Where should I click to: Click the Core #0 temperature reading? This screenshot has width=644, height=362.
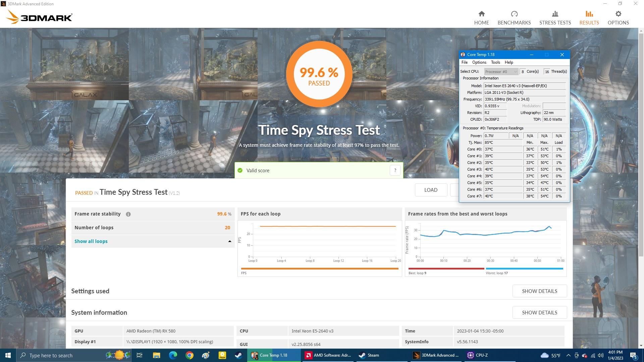tap(503, 149)
